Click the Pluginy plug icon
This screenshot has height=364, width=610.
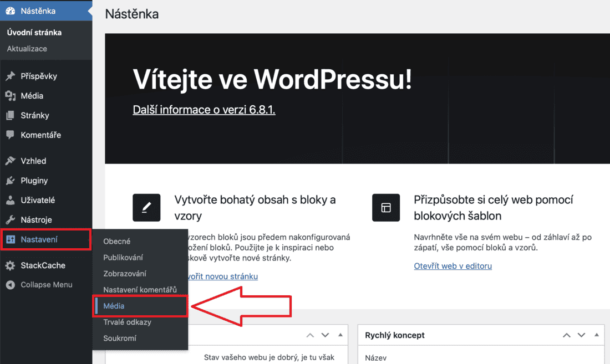coord(11,180)
